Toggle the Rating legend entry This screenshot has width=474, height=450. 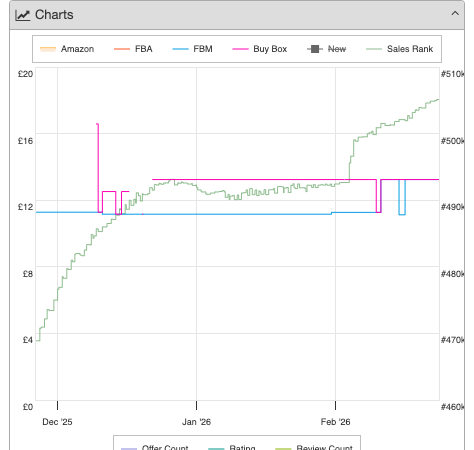232,447
